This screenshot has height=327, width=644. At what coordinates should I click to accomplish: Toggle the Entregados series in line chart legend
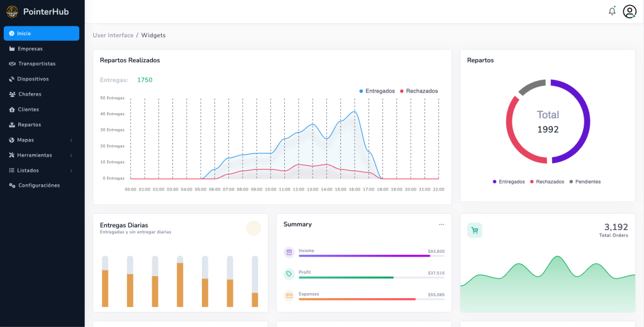coord(377,91)
